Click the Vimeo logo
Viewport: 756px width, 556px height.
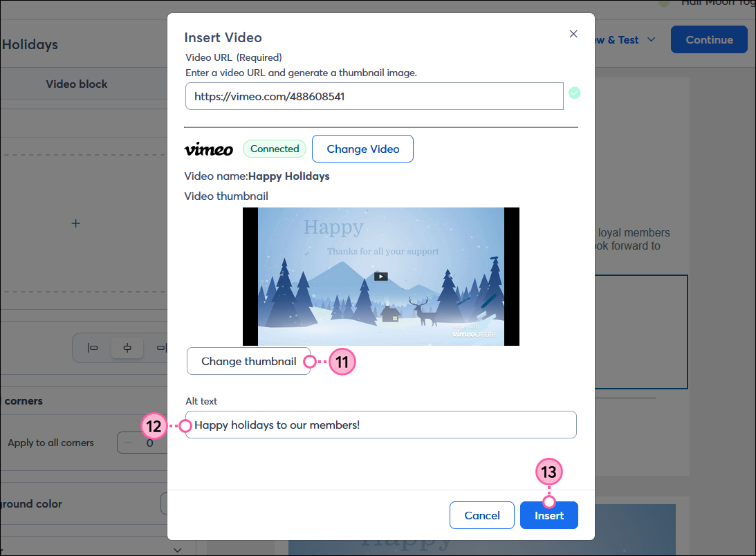208,149
